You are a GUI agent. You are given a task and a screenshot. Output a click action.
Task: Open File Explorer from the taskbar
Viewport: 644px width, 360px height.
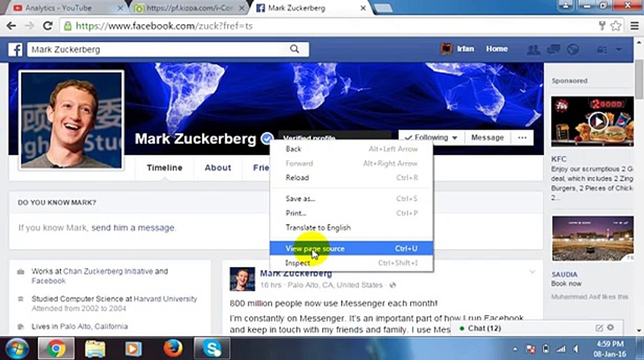[95, 348]
